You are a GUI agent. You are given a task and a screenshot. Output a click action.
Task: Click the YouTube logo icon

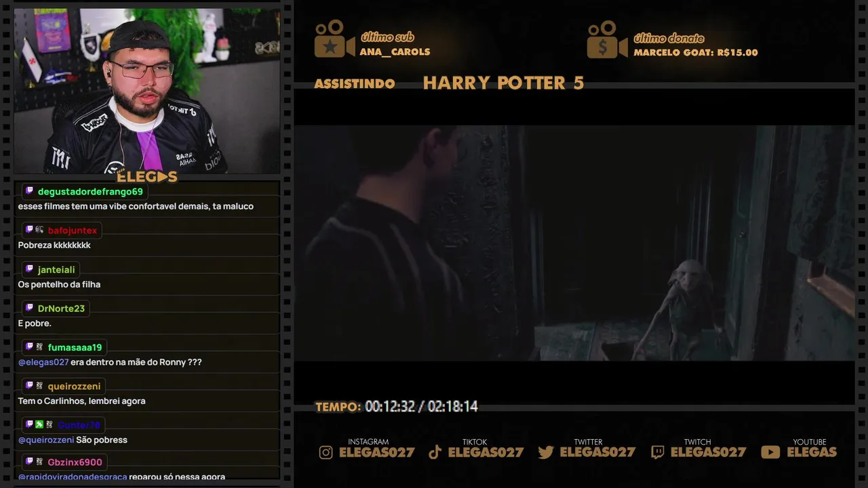pyautogui.click(x=770, y=452)
